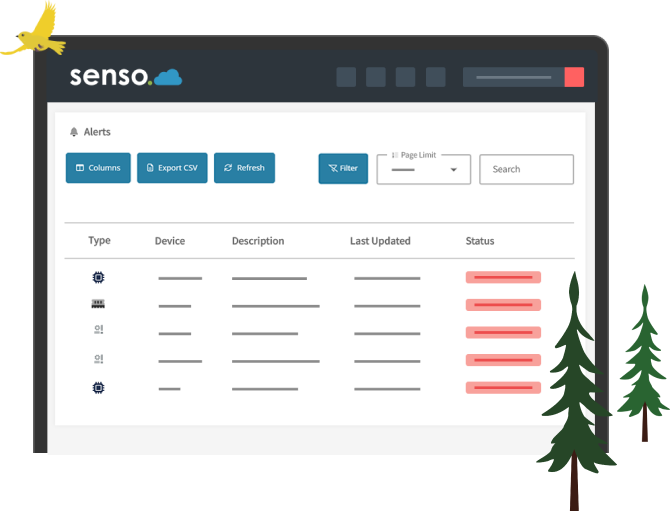Sort by the Last Updated column header
Screen dimensions: 670x511
pyautogui.click(x=380, y=241)
